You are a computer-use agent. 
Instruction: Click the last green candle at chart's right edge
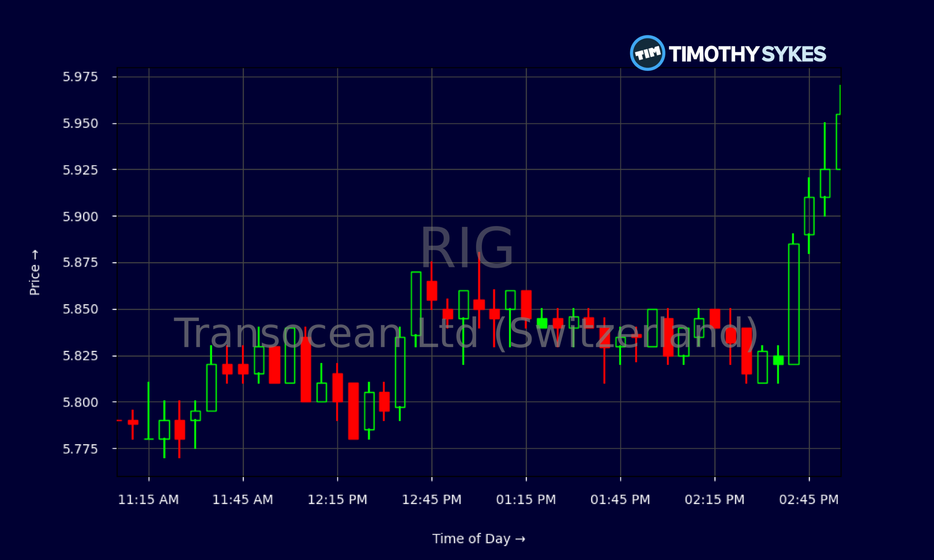click(838, 142)
